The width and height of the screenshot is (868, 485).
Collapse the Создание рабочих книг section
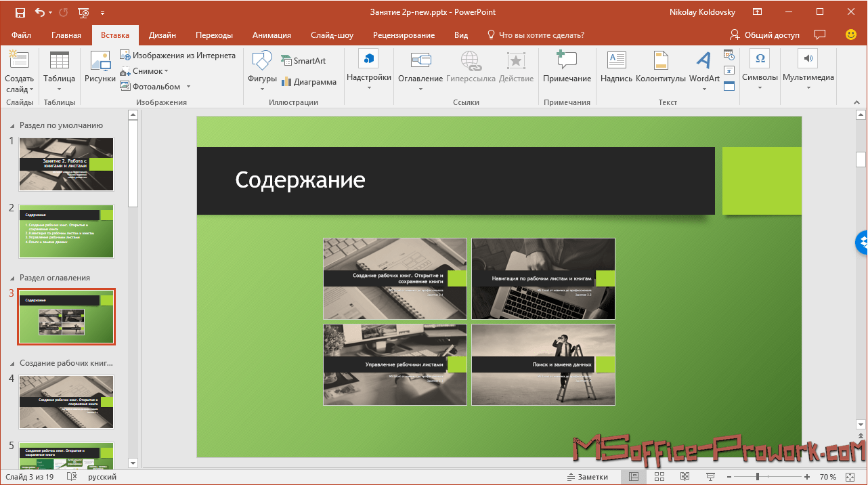12,364
